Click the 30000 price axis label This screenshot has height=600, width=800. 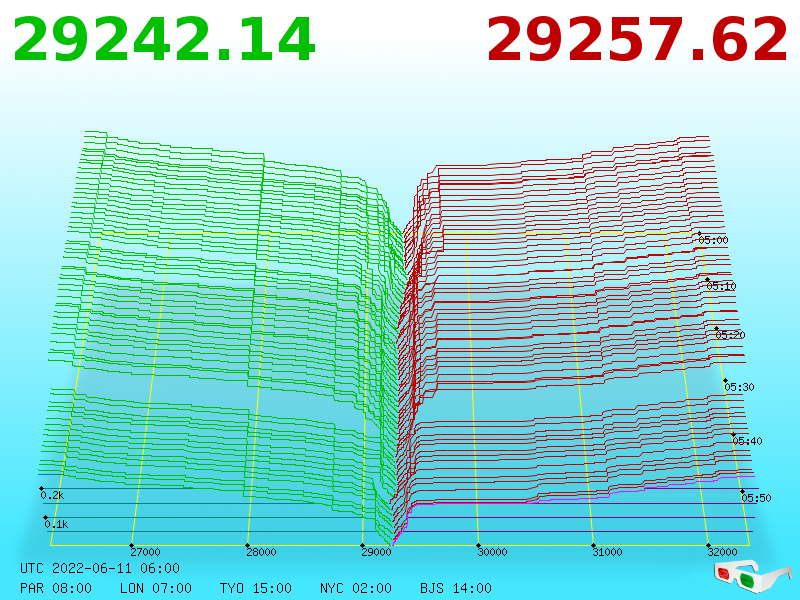click(492, 552)
